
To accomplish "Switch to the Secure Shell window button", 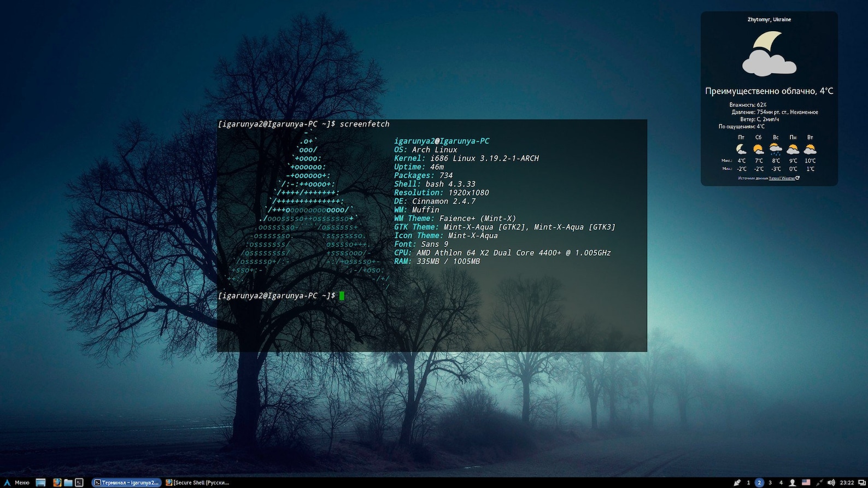I will 198,483.
